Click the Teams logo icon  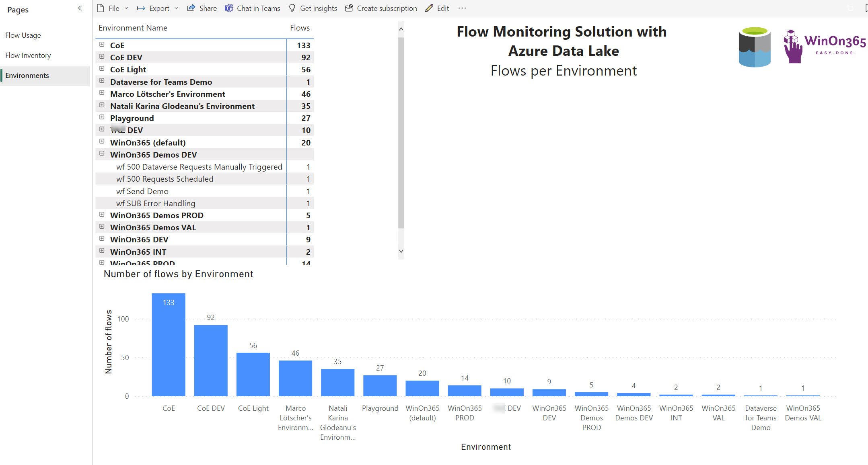(x=228, y=8)
